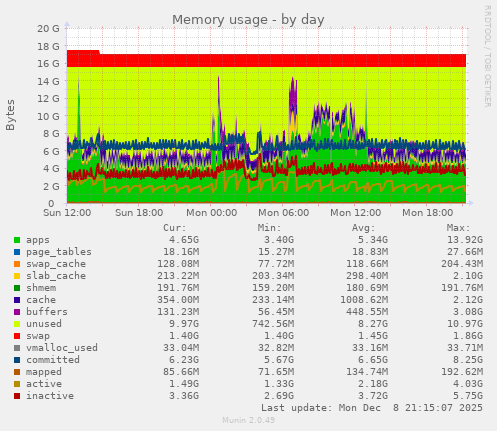This screenshot has height=431, width=497.
Task: Click the green apps legend swatch
Action: tap(17, 240)
